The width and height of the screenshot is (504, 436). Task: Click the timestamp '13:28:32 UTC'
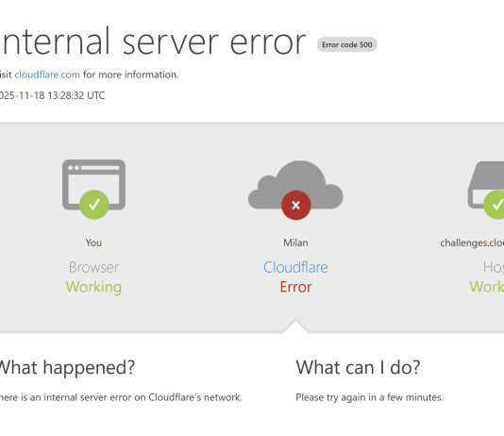[x=76, y=95]
